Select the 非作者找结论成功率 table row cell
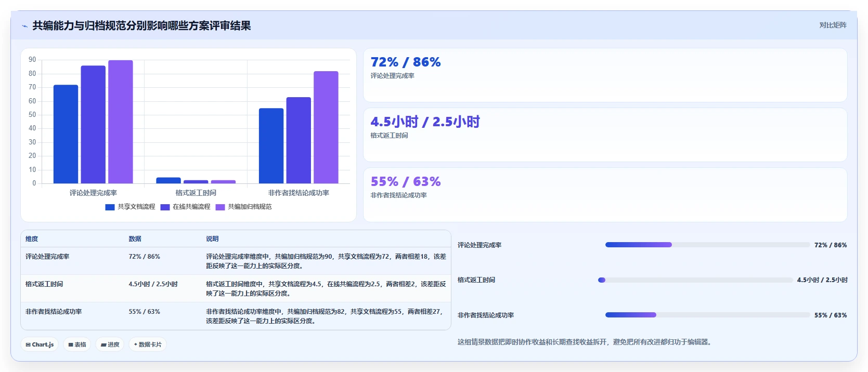Screen dimensions: 868x372 tap(54, 312)
